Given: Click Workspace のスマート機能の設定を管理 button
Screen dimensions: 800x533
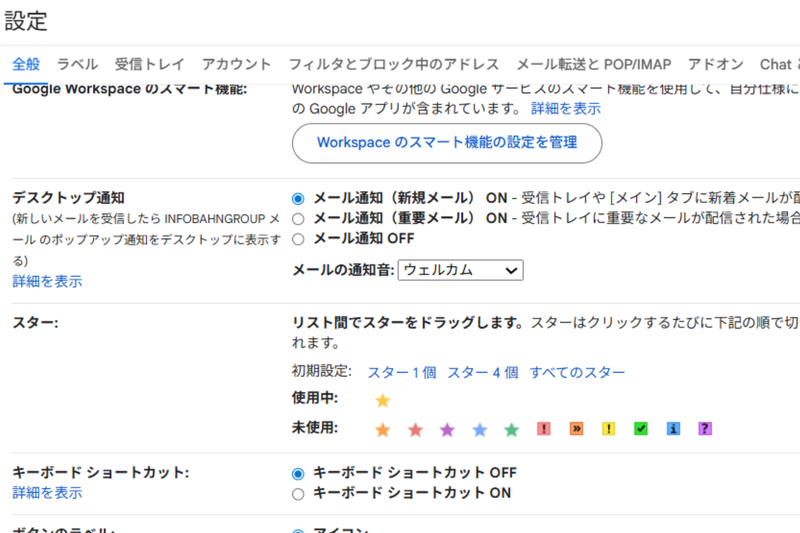Looking at the screenshot, I should [447, 143].
